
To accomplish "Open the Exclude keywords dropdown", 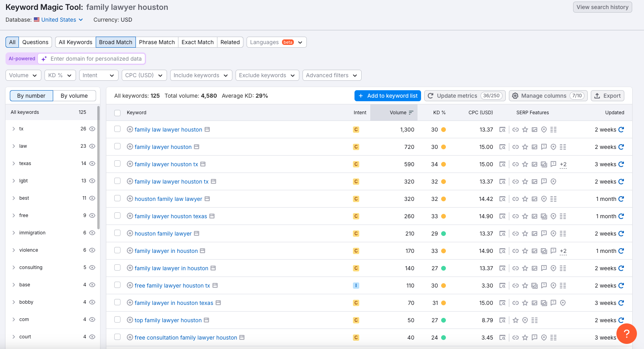I will [267, 75].
